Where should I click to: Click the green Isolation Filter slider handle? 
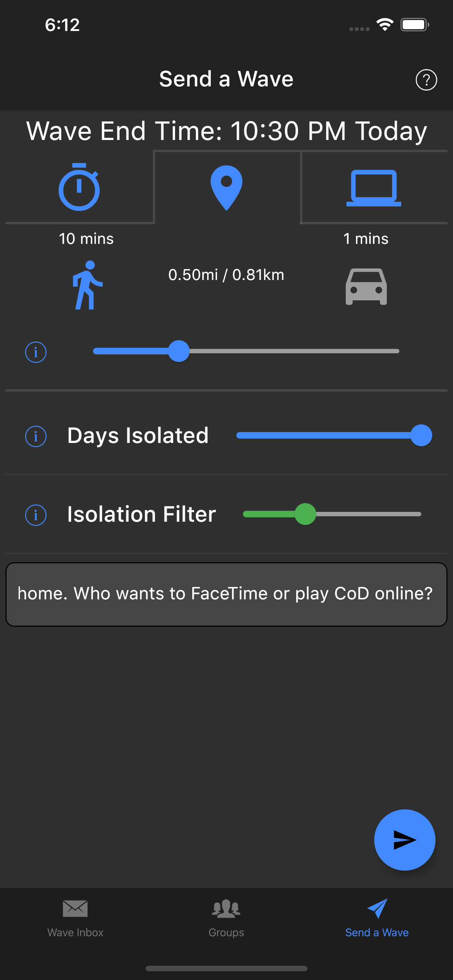[305, 514]
